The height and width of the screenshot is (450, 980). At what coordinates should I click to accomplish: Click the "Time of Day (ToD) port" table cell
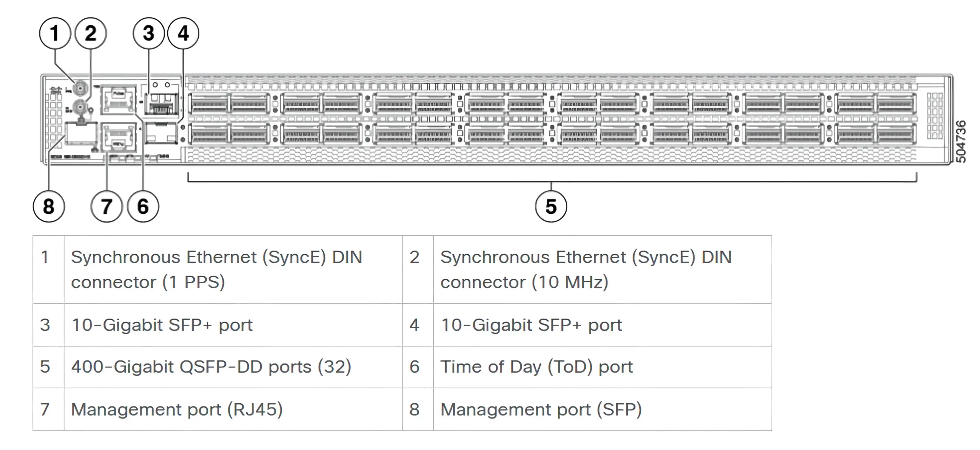(x=536, y=367)
